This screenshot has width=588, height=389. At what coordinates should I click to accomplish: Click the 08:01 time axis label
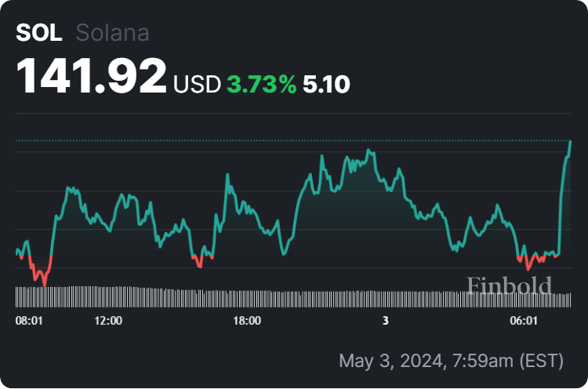[29, 321]
